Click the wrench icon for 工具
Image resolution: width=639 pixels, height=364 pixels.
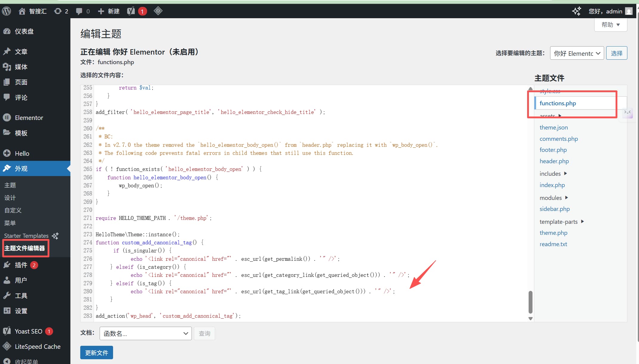tap(7, 296)
